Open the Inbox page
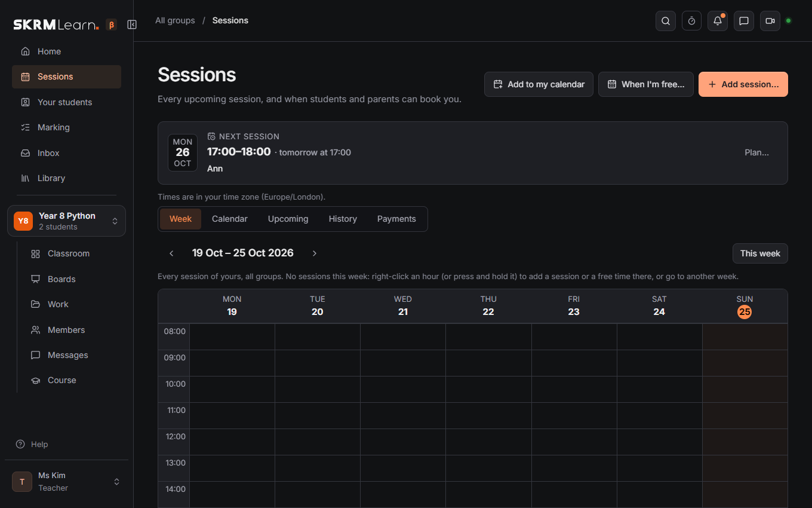 coord(66,153)
